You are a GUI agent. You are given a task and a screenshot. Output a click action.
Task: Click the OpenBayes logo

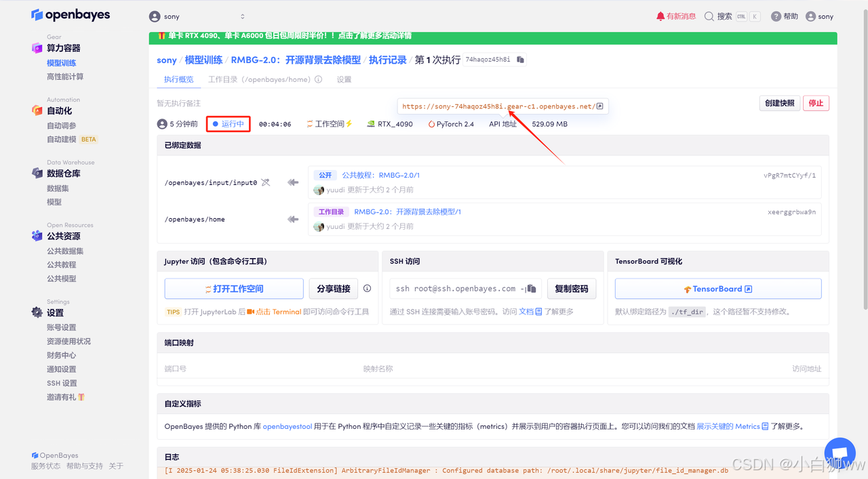pyautogui.click(x=71, y=15)
